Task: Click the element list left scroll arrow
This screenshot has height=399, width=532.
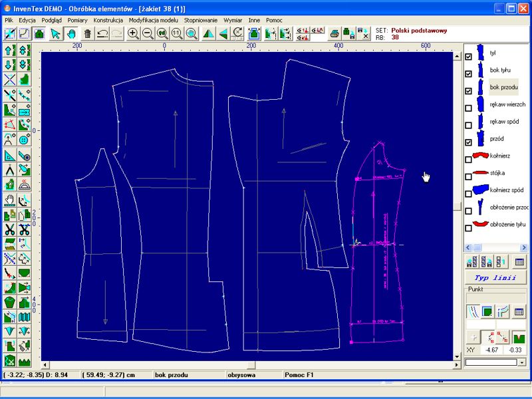Action: point(468,247)
